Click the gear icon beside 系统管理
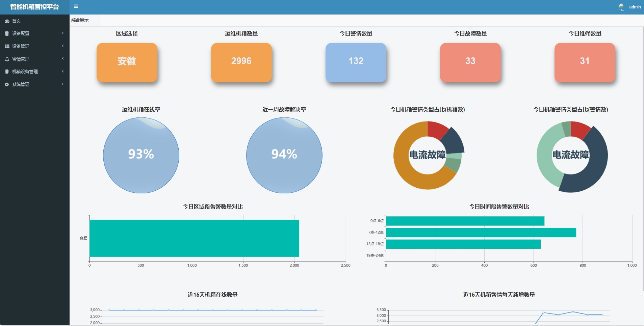 pyautogui.click(x=7, y=84)
